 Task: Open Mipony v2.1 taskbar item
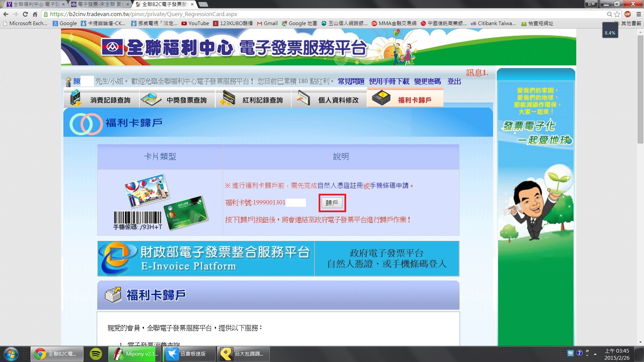(135, 354)
